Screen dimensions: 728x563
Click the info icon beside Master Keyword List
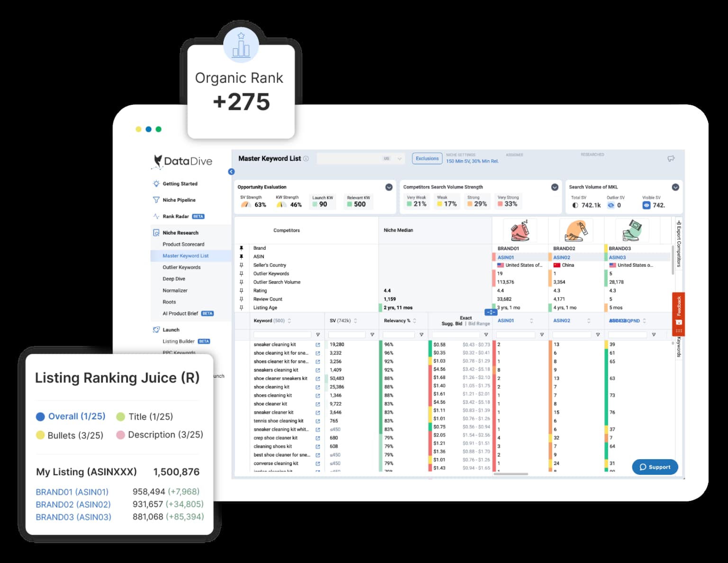306,159
